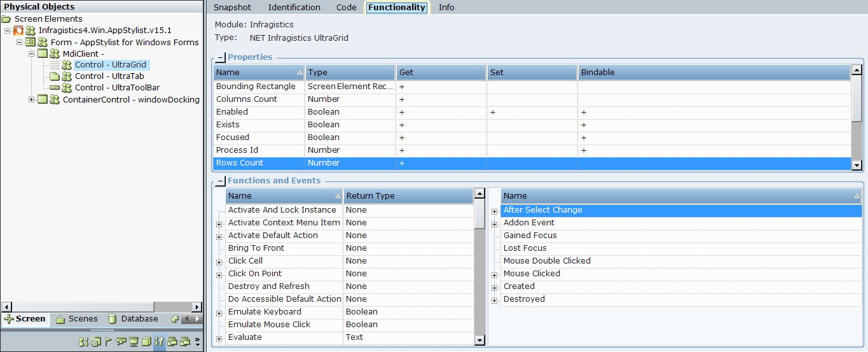The width and height of the screenshot is (868, 352).
Task: Click the monitor icon in bottom toolbar
Action: tap(134, 341)
